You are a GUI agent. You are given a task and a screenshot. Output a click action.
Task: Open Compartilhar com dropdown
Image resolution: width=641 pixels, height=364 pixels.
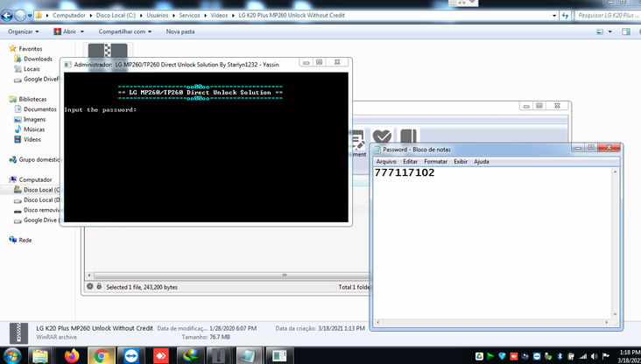(x=124, y=31)
